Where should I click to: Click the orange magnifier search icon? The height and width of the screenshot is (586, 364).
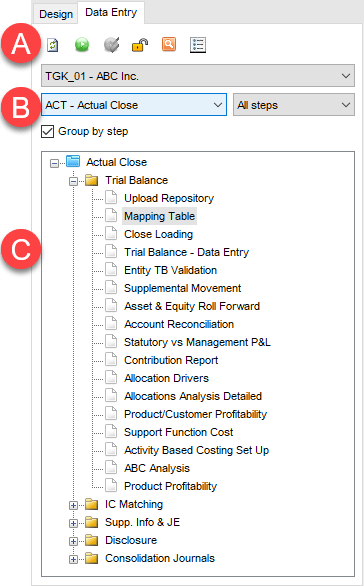[169, 44]
